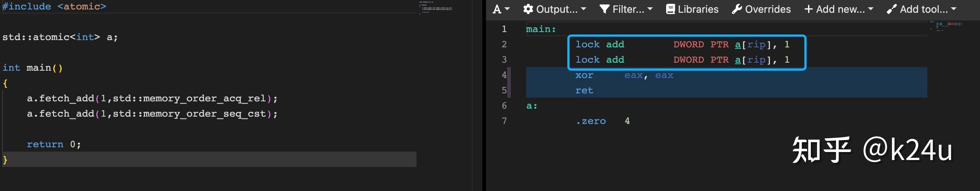
Task: Follow the underlined 'a' symbol on assembly line 2
Action: (x=738, y=44)
